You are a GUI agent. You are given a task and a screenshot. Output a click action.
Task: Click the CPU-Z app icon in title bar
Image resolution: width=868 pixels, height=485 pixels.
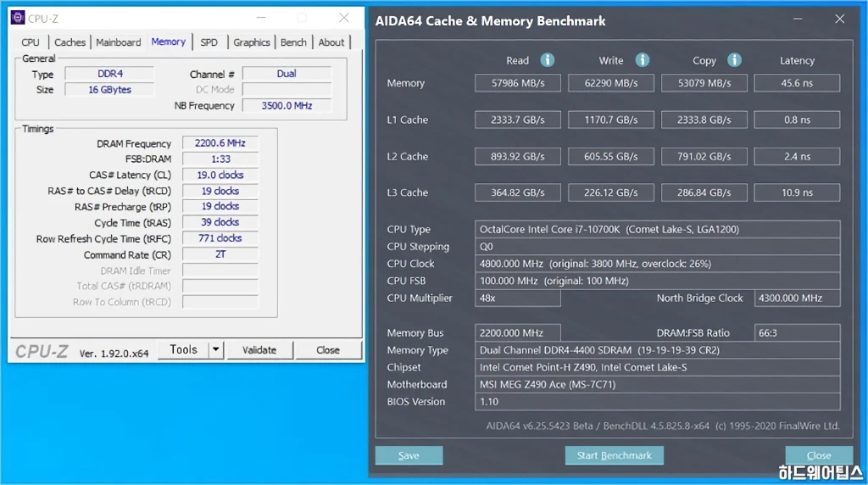[18, 18]
